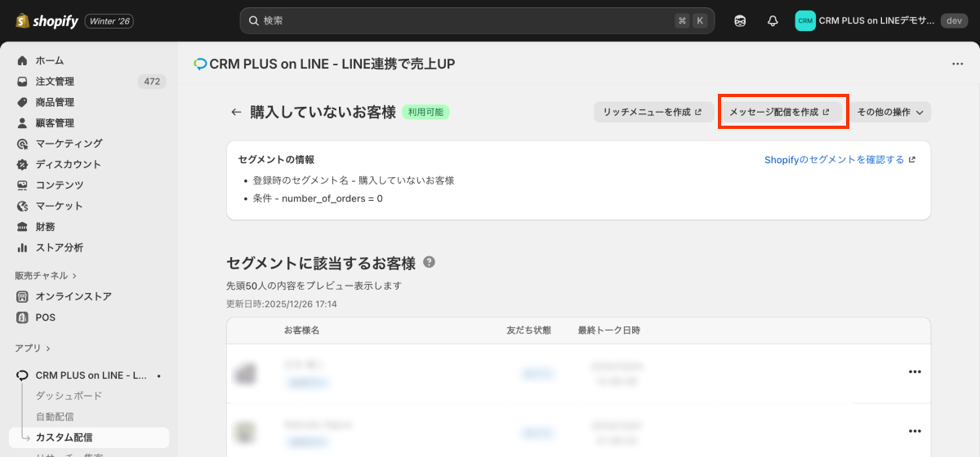Open the Winter '26 edition badge
980x457 pixels.
pyautogui.click(x=110, y=20)
